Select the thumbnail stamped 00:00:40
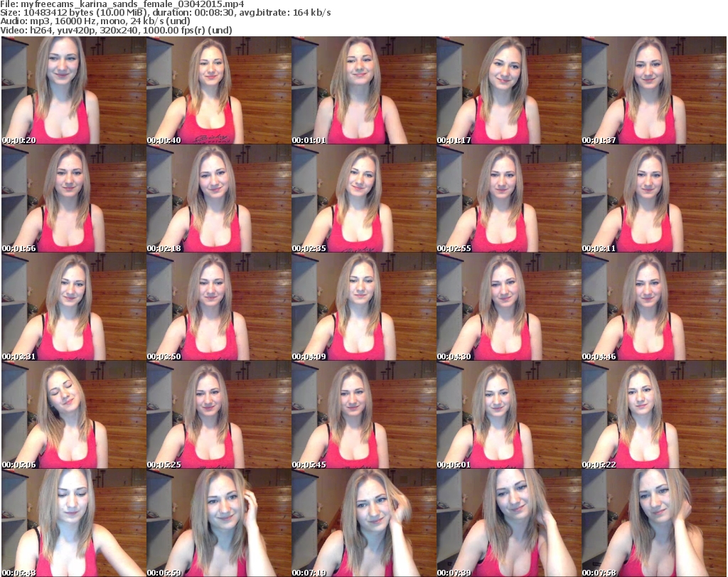The height and width of the screenshot is (577, 728). coord(219,90)
